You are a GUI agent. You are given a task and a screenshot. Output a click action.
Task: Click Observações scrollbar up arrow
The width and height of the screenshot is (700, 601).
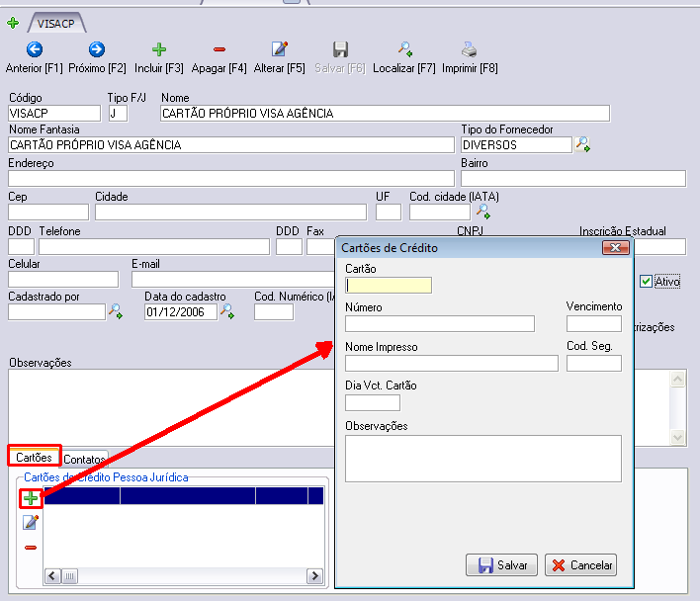677,380
